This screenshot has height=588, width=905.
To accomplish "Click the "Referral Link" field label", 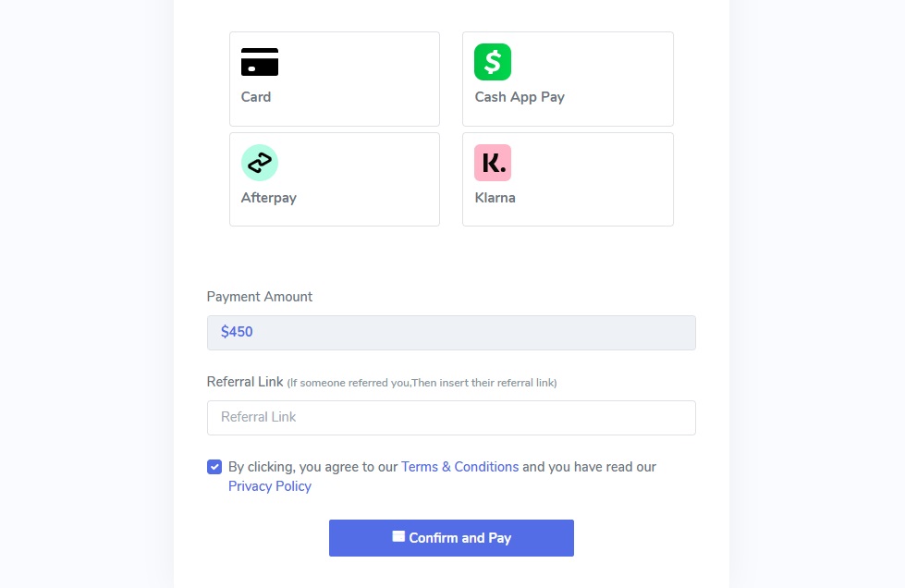I will tap(245, 382).
